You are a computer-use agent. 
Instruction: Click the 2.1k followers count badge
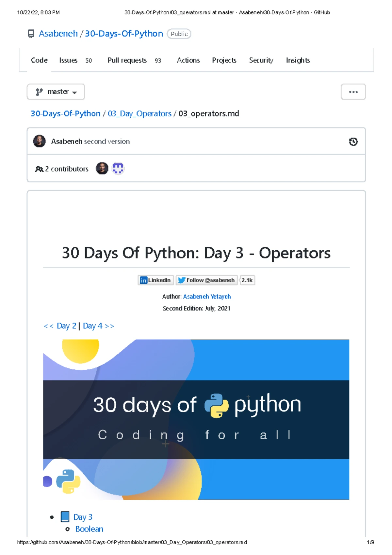point(247,280)
